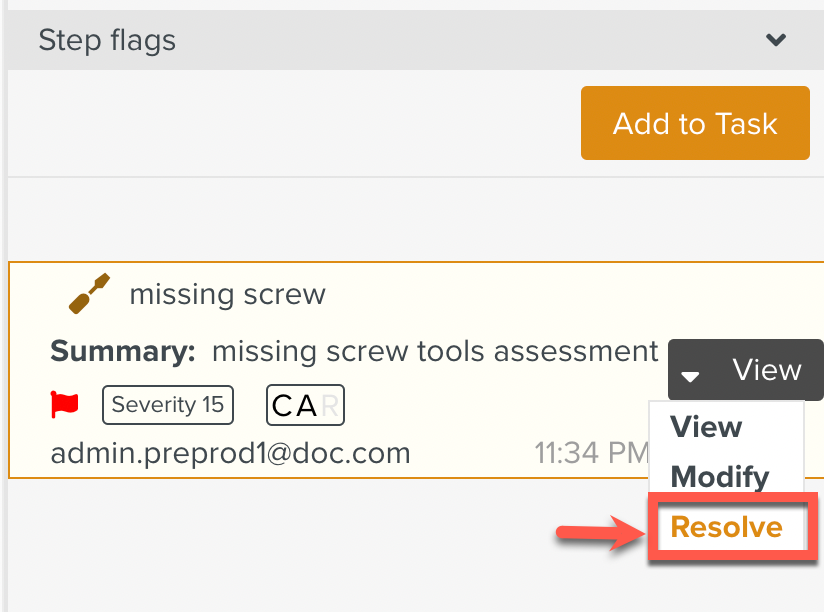Toggle the red severity flag indicator
824x612 pixels.
(x=64, y=404)
